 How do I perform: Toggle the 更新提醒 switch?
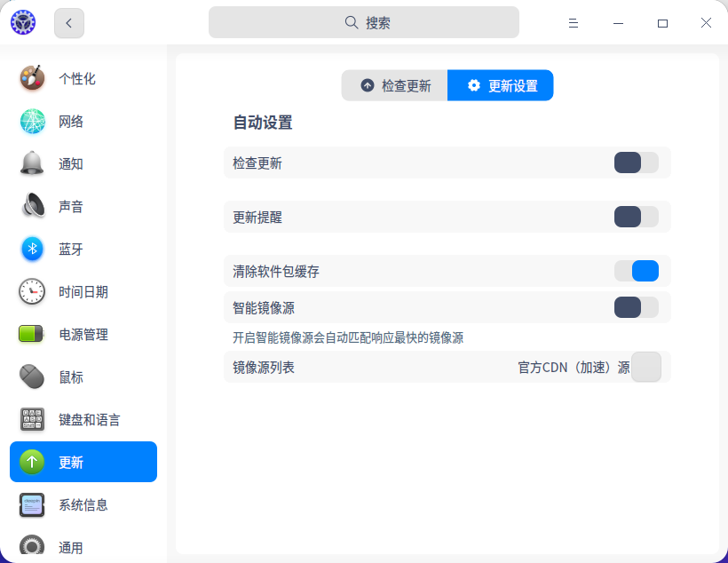pyautogui.click(x=636, y=217)
